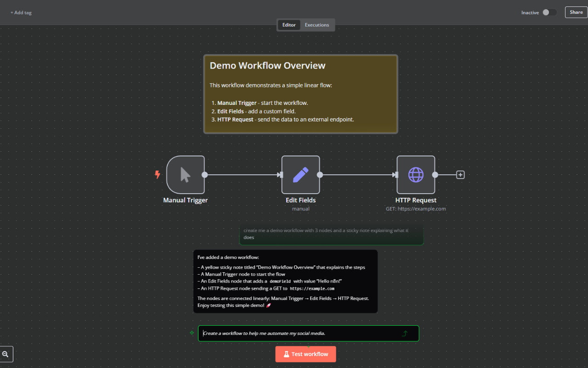Click the HTTP Request output connector dot
Screen dimensions: 588x368
(x=435, y=175)
